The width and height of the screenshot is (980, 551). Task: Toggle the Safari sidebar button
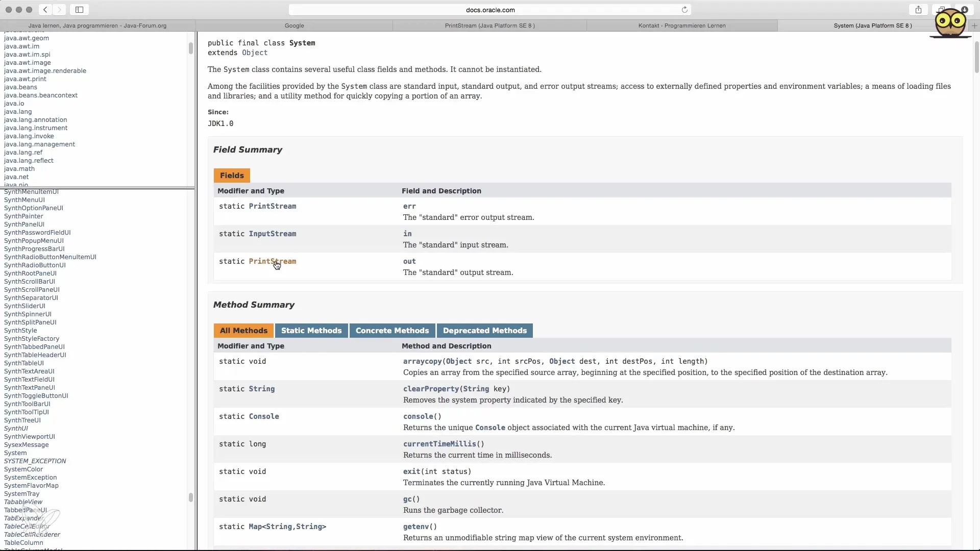point(80,10)
